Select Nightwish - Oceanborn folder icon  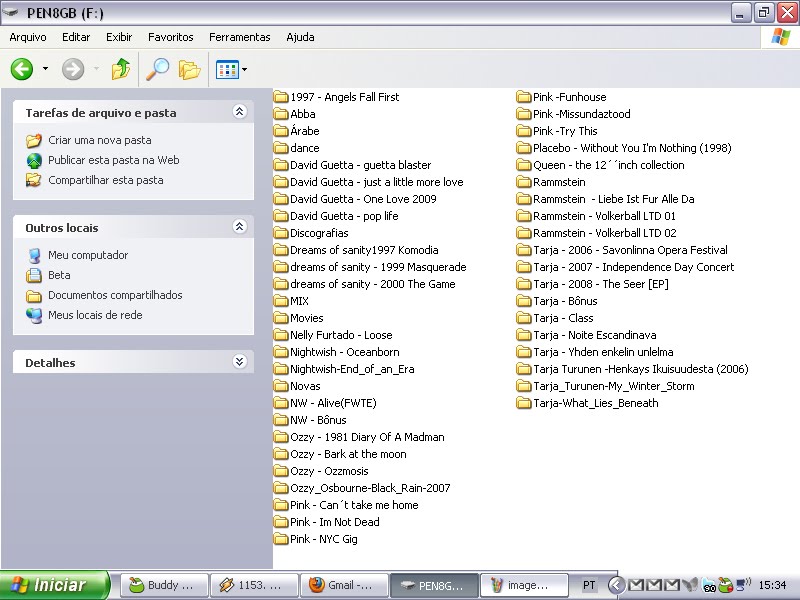tap(281, 352)
